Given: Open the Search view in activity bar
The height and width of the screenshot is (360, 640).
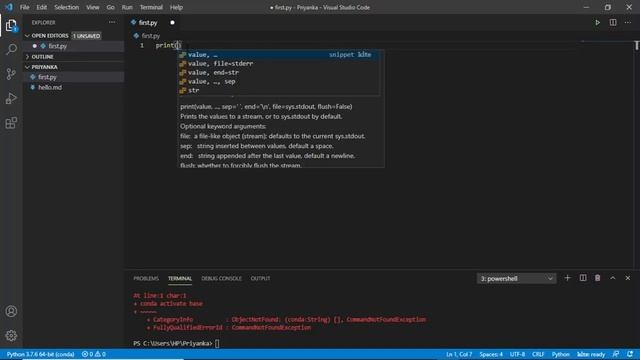Looking at the screenshot, I should [11, 49].
